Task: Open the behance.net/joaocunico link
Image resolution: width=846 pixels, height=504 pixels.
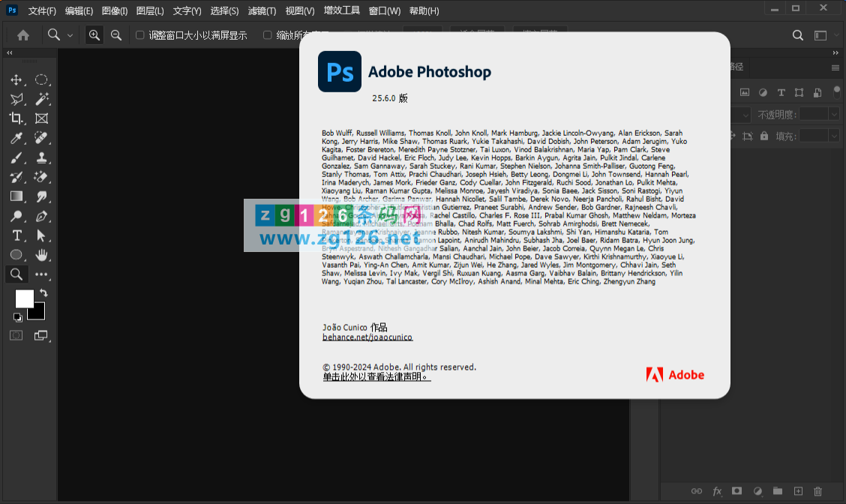Action: pos(367,337)
